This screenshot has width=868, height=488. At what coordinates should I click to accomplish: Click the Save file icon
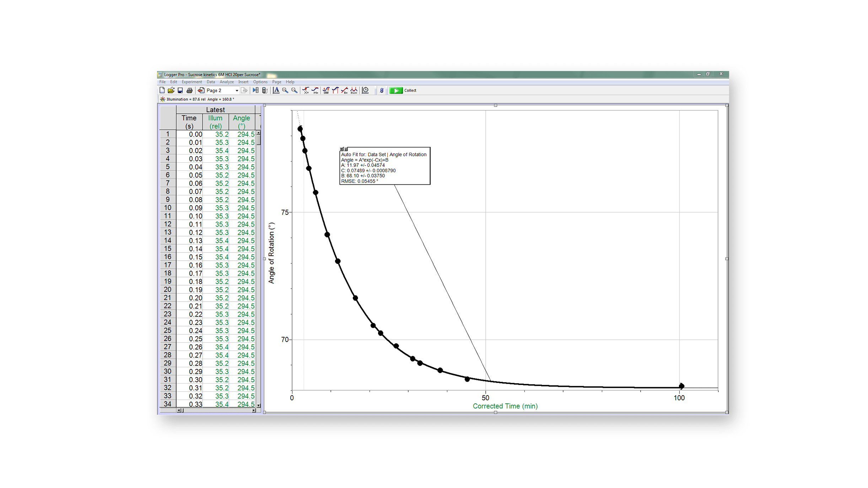click(180, 90)
